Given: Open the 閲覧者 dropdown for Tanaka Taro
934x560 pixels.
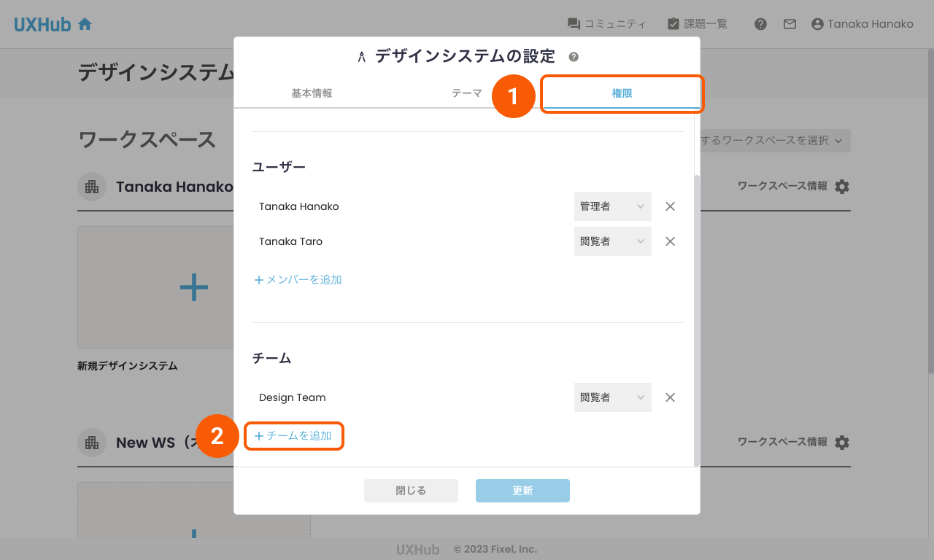Looking at the screenshot, I should (612, 241).
